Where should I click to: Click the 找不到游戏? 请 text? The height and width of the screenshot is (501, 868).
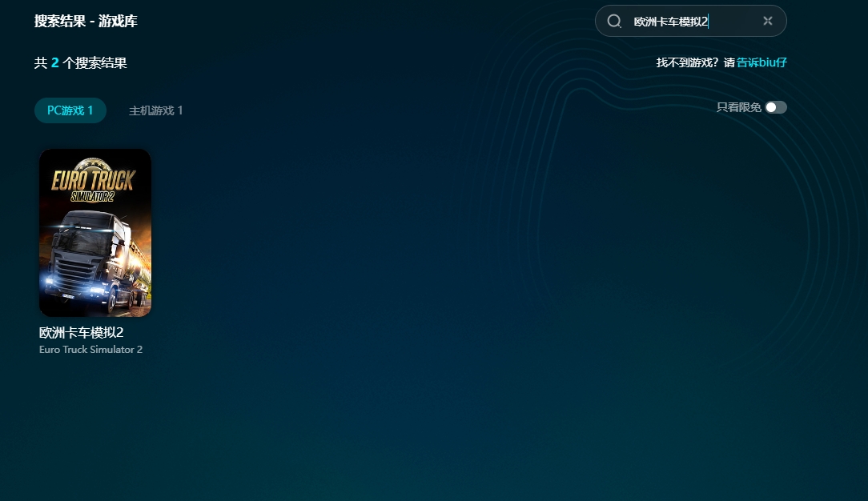click(695, 62)
